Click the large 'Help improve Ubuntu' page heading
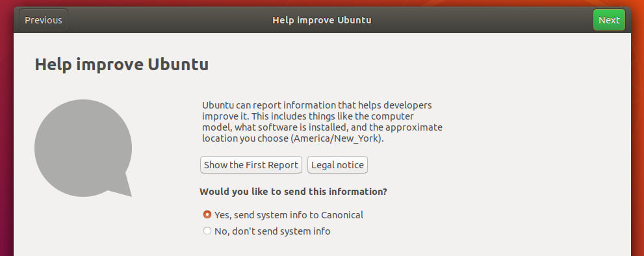644x256 pixels. 122,64
